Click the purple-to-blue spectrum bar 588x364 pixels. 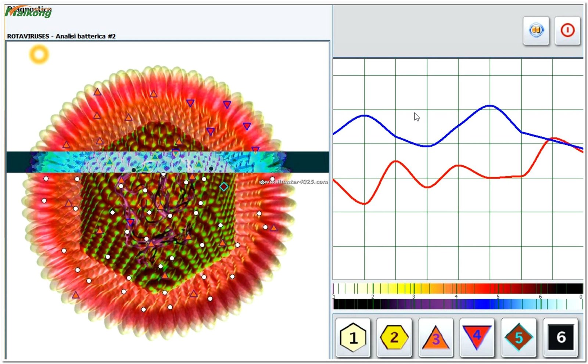pyautogui.click(x=458, y=304)
